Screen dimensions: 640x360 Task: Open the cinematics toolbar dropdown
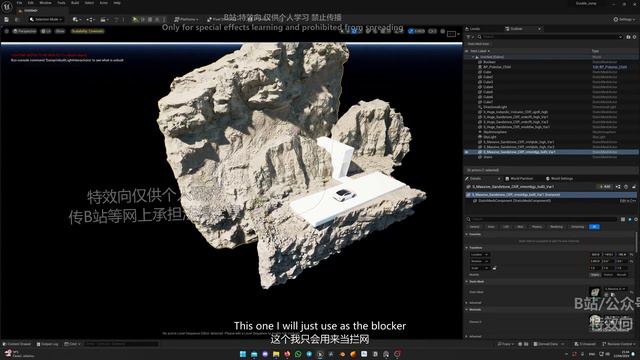click(x=104, y=20)
